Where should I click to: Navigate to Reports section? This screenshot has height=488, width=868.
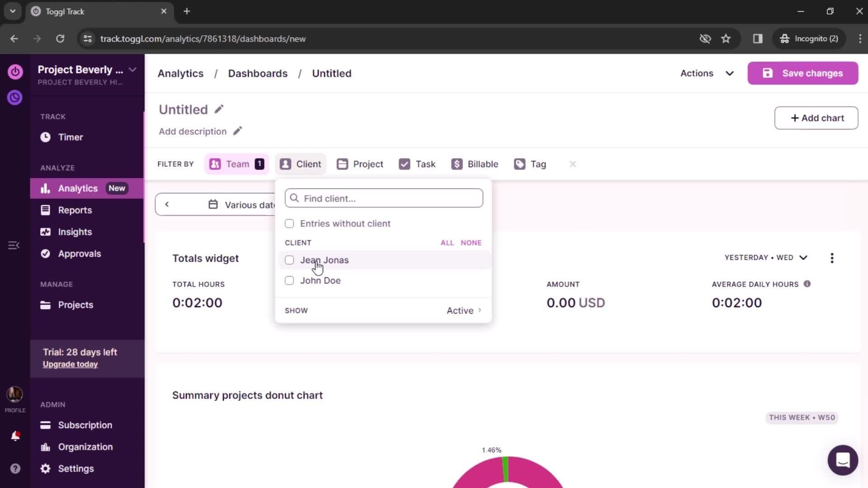click(75, 210)
